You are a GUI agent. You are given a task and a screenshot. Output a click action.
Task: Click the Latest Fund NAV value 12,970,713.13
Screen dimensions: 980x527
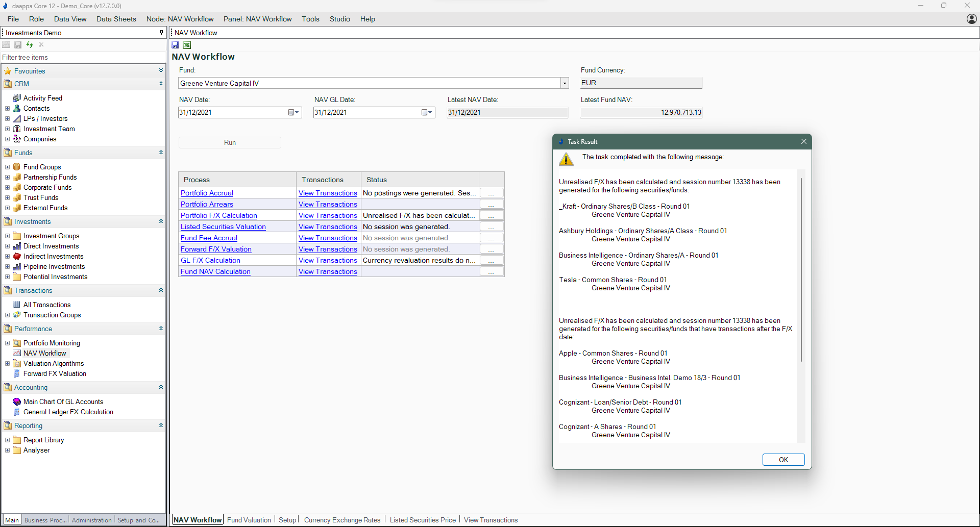point(681,112)
